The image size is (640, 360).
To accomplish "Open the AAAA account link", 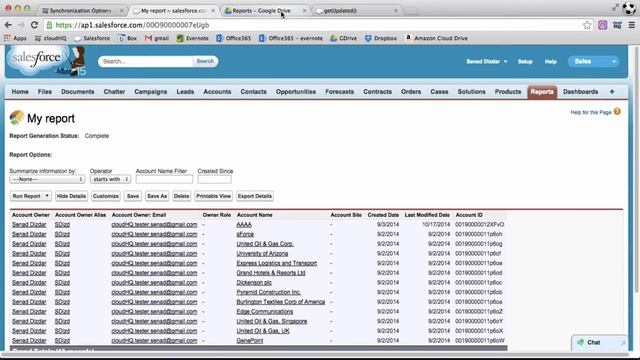I will tap(244, 224).
